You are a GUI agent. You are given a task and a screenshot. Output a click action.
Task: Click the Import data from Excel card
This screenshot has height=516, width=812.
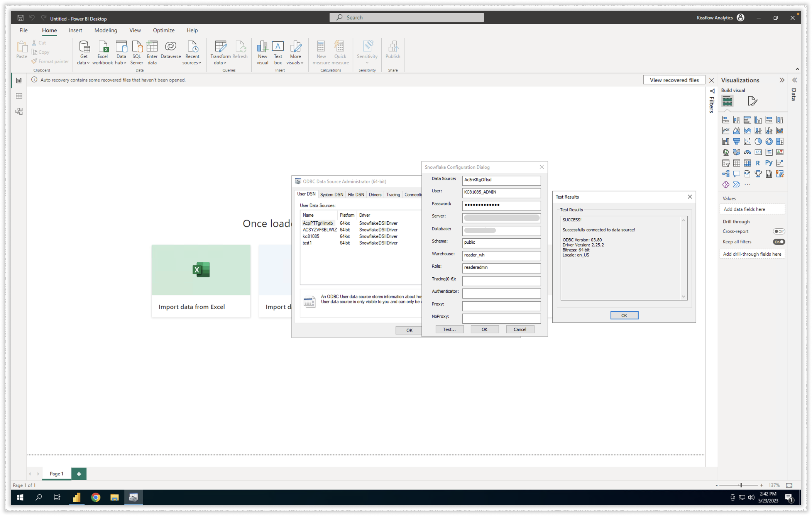[x=201, y=281]
